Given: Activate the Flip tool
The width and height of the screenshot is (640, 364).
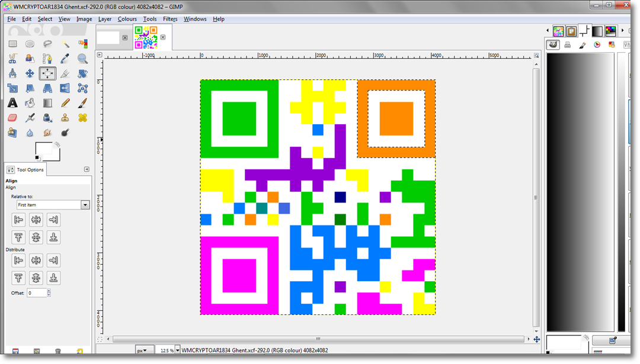Looking at the screenshot, I should 65,88.
